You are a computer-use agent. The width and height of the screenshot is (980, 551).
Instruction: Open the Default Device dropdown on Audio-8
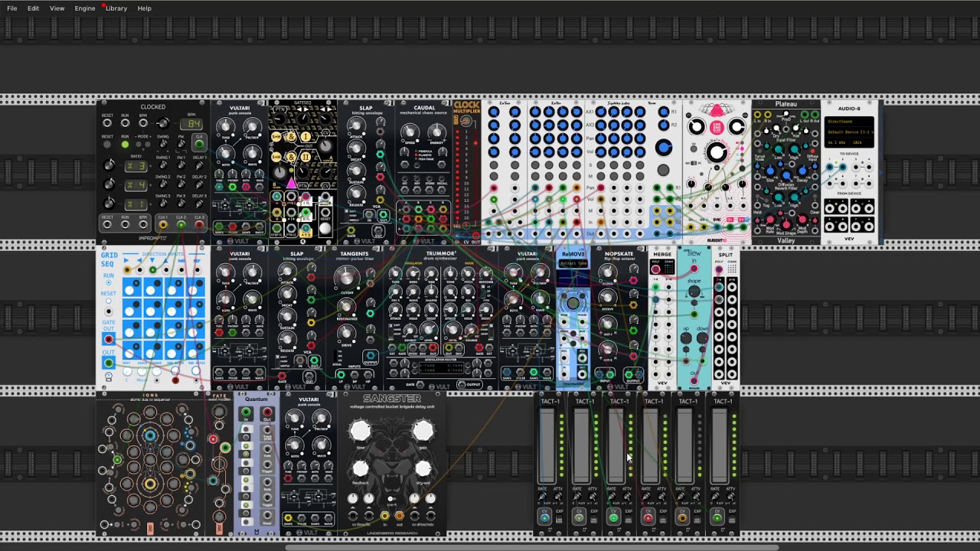849,132
